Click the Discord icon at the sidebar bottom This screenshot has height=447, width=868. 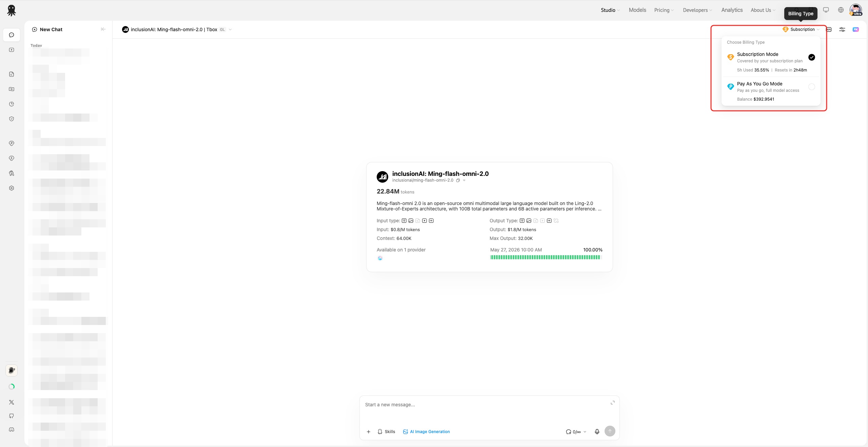pos(12,429)
